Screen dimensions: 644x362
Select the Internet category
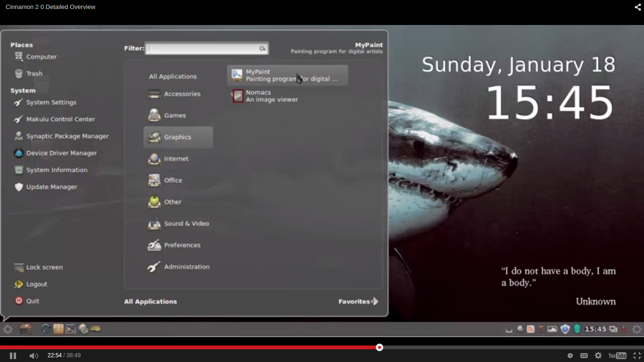[x=176, y=159]
